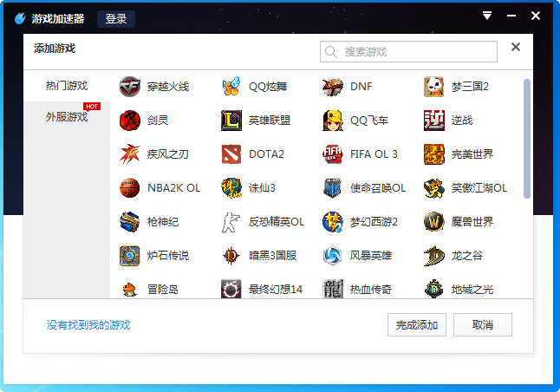Viewport: 560px width, 392px height.
Task: Click the 炉石传说 label text
Action: click(x=168, y=256)
